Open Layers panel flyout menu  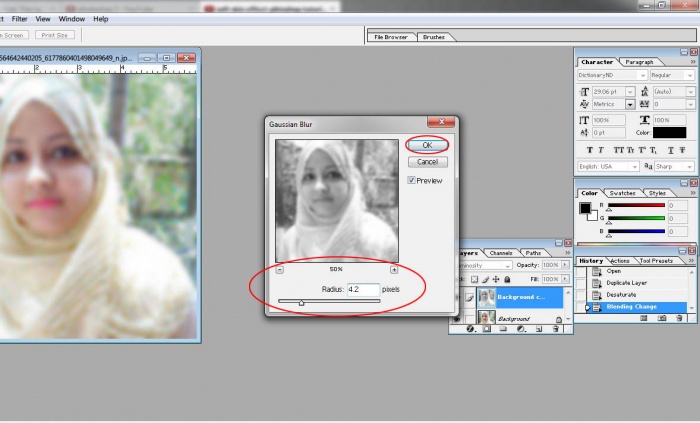(567, 253)
